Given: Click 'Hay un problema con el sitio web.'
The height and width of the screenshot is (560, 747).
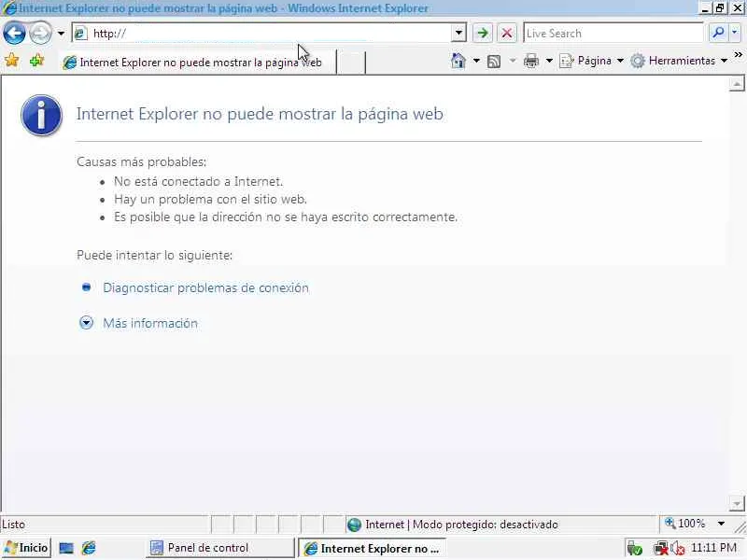Looking at the screenshot, I should (x=210, y=199).
